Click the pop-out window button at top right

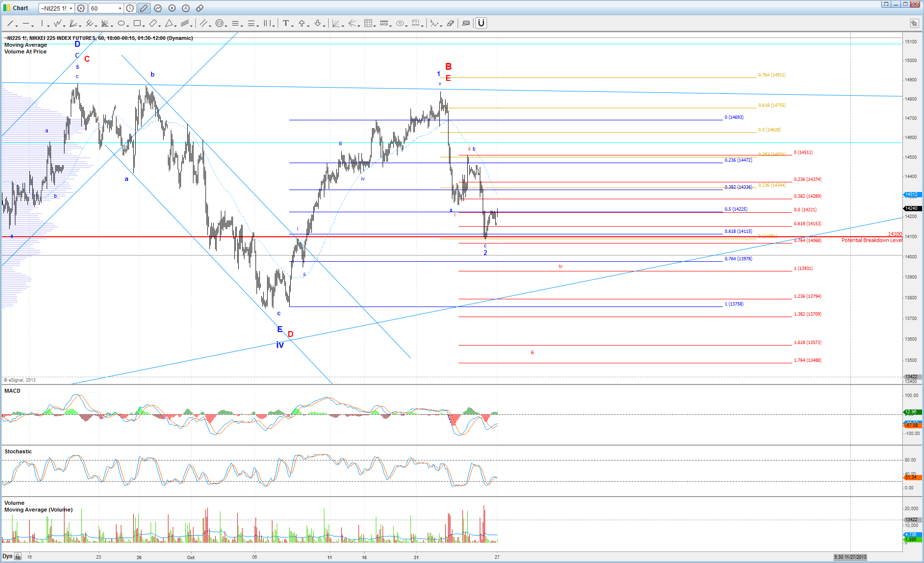point(886,4)
